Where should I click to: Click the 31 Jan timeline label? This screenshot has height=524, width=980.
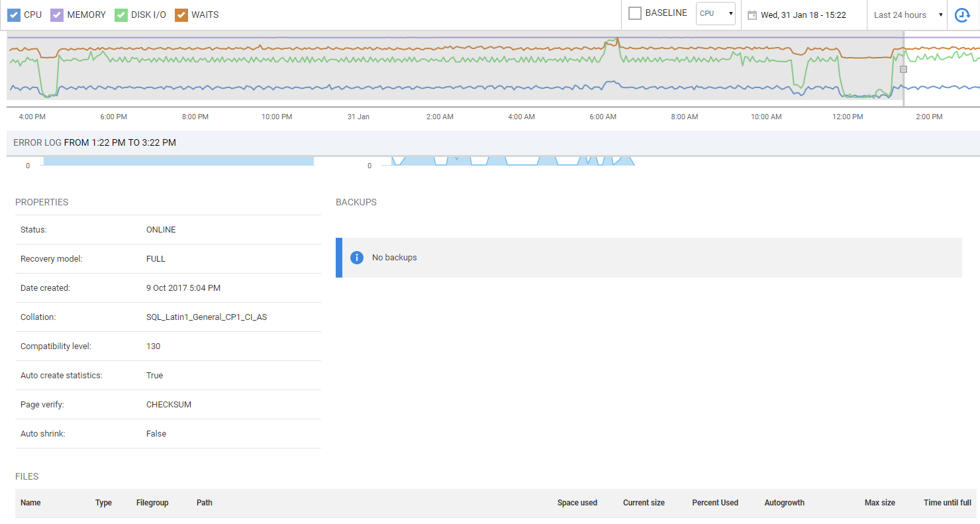pyautogui.click(x=358, y=117)
